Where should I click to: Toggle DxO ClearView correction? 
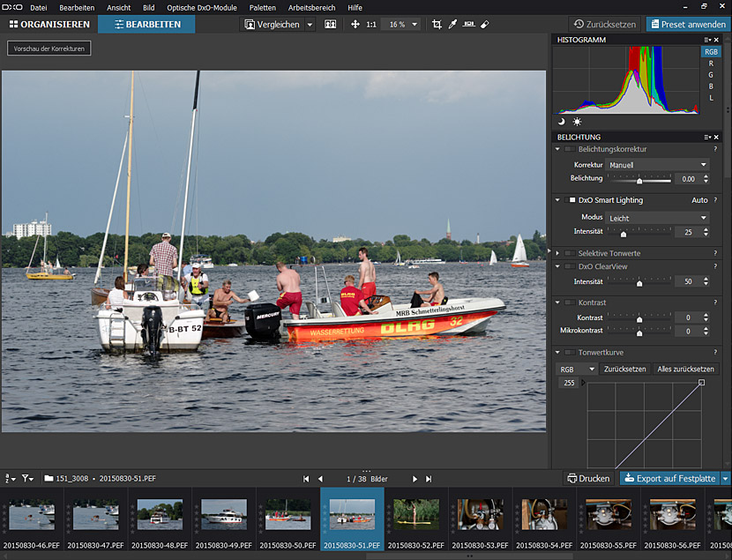pos(571,266)
